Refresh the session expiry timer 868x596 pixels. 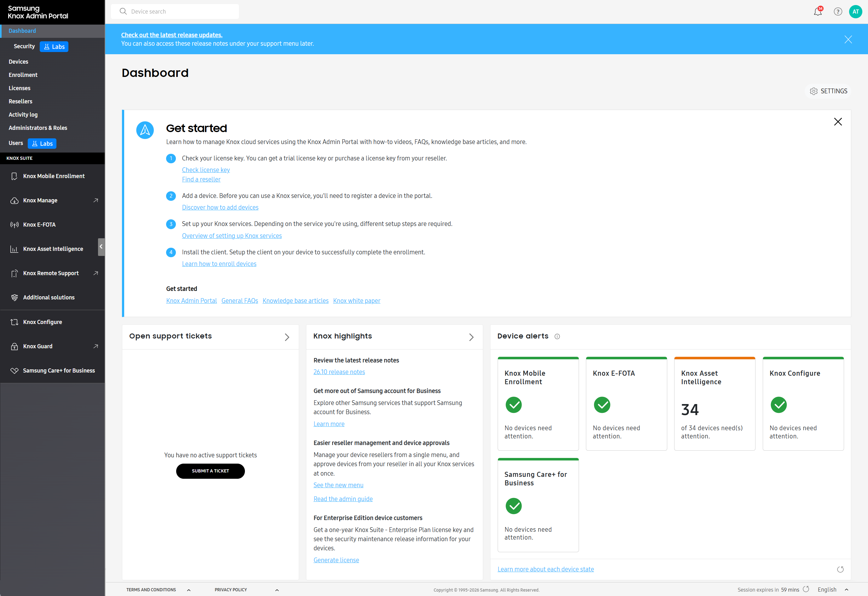click(x=806, y=589)
